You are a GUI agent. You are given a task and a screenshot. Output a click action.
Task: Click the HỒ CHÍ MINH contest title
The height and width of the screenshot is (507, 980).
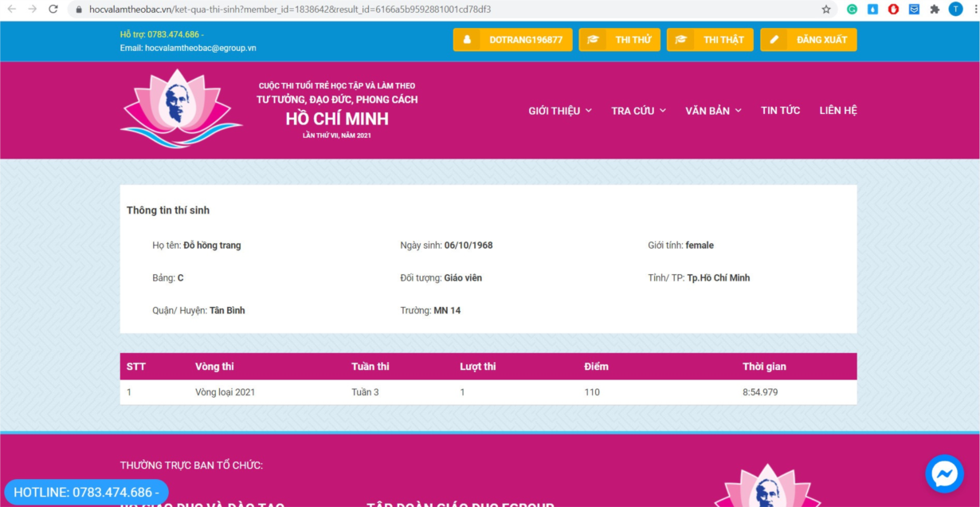point(337,120)
